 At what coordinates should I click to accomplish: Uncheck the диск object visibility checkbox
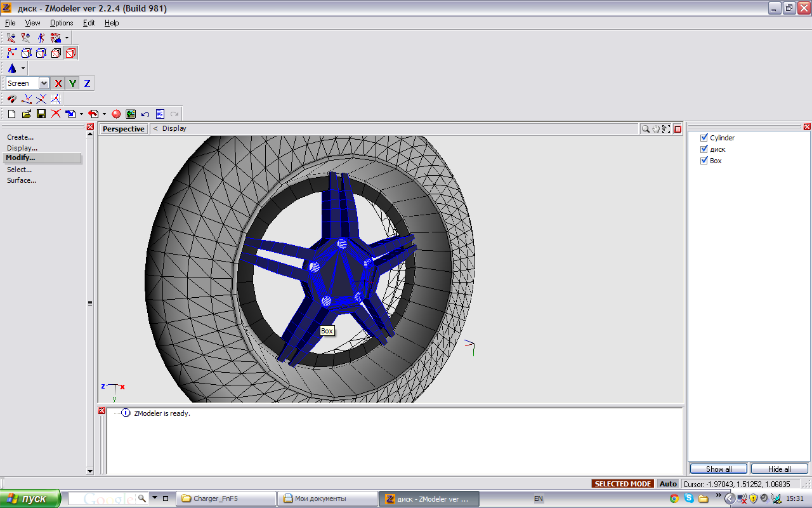tap(704, 149)
